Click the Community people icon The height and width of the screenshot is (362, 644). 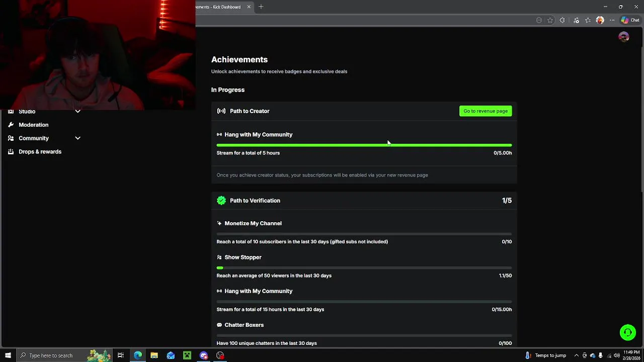11,138
